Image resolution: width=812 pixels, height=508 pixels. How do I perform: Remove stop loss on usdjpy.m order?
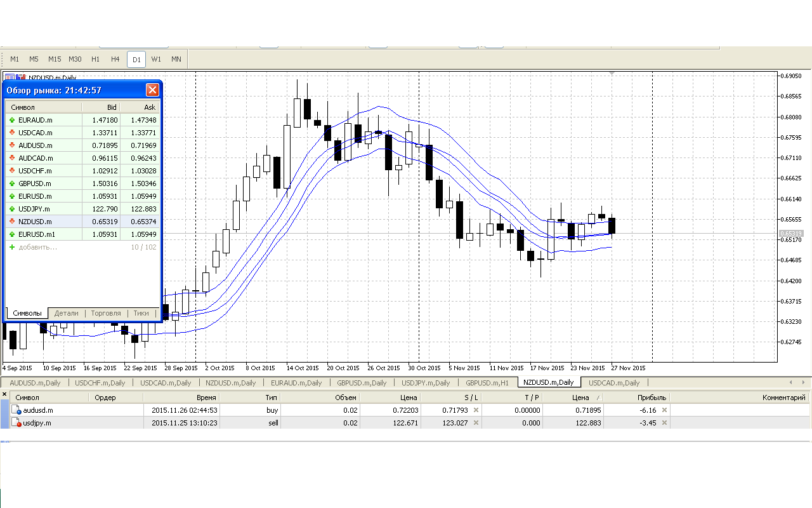pos(476,423)
